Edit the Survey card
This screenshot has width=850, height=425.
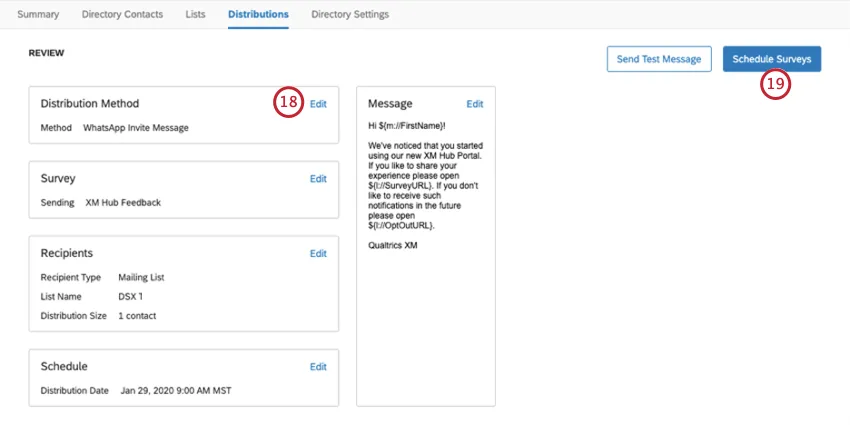pyautogui.click(x=318, y=179)
